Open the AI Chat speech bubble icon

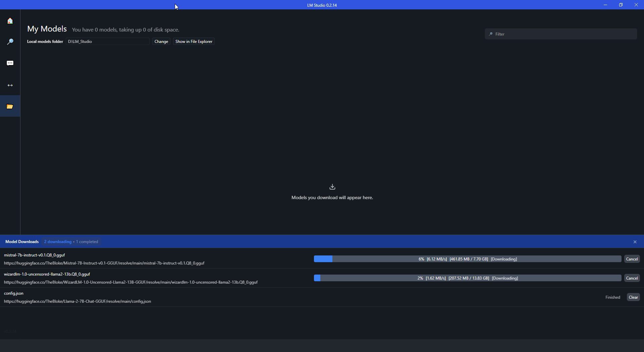coord(10,63)
